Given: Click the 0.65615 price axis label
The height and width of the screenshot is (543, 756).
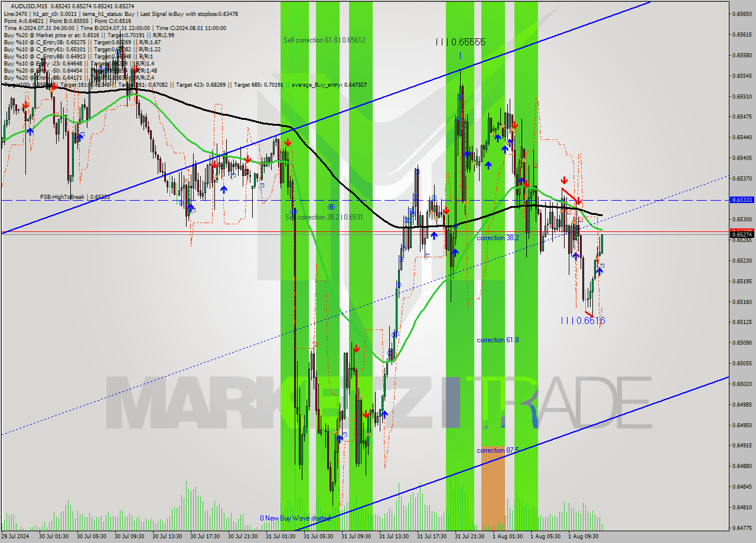Looking at the screenshot, I should point(742,34).
